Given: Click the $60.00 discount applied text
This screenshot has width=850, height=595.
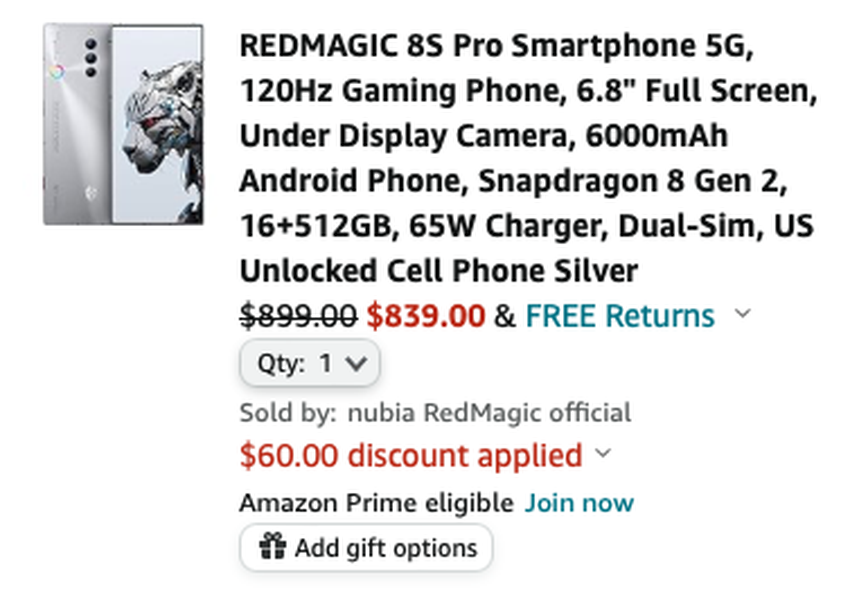Looking at the screenshot, I should point(410,456).
